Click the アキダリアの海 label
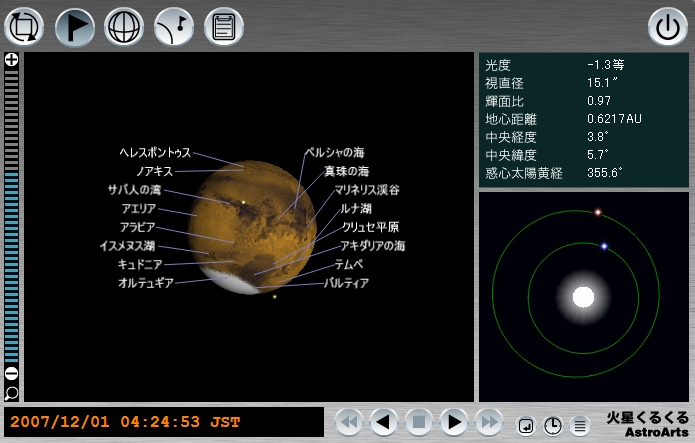This screenshot has height=443, width=695. tap(373, 246)
